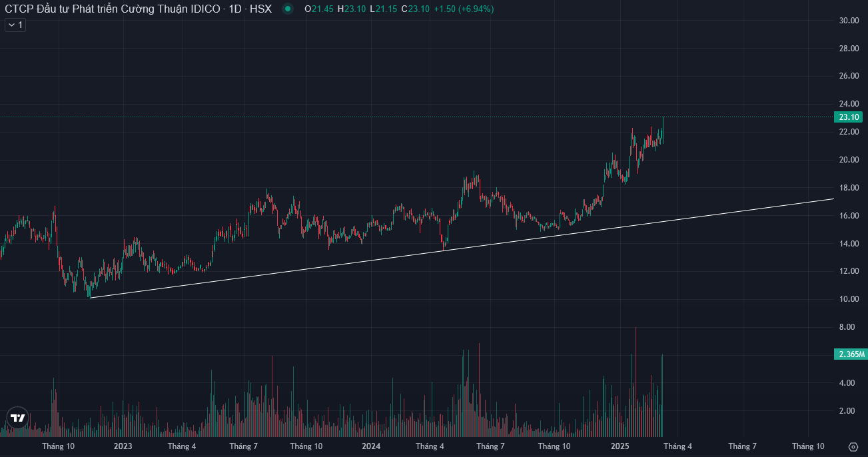868x457 pixels.
Task: Click the open value O21.45
Action: (319, 9)
